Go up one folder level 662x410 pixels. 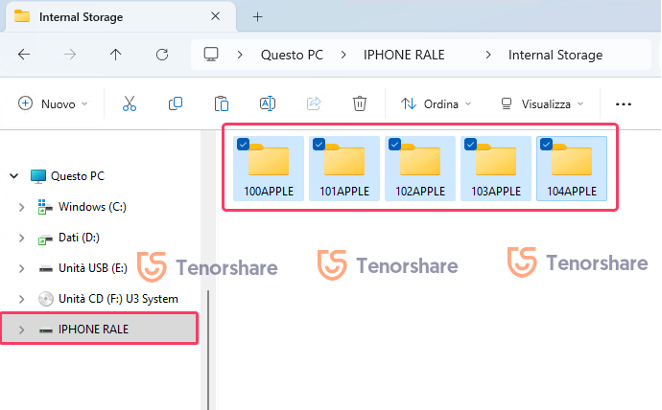click(116, 55)
